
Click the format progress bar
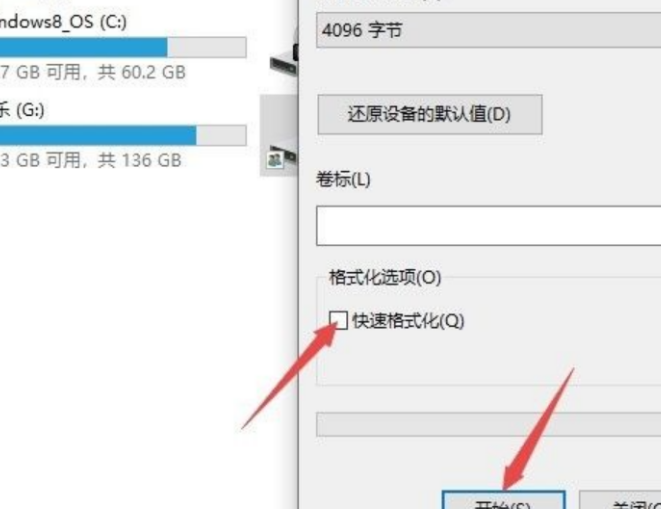pos(489,424)
